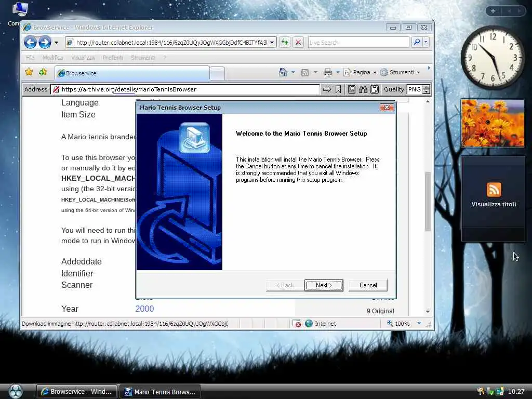Open the Computer desktop icon
The image size is (532, 399).
tap(20, 14)
